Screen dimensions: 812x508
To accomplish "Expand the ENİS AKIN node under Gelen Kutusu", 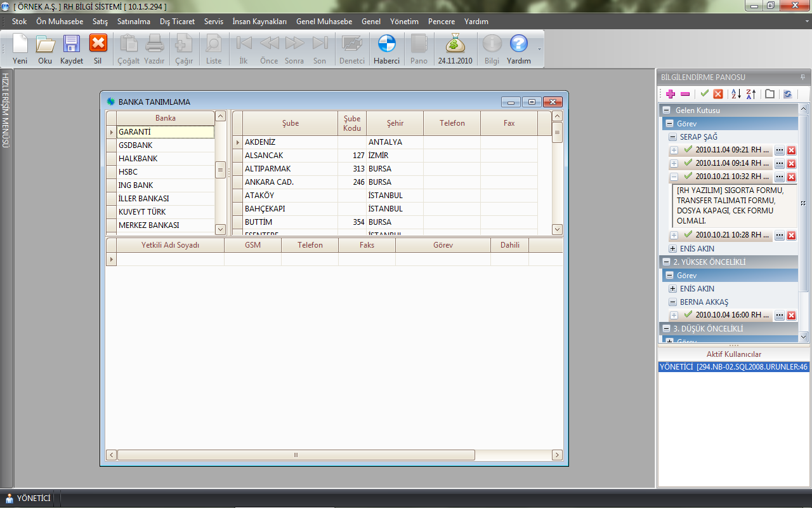I will click(672, 249).
